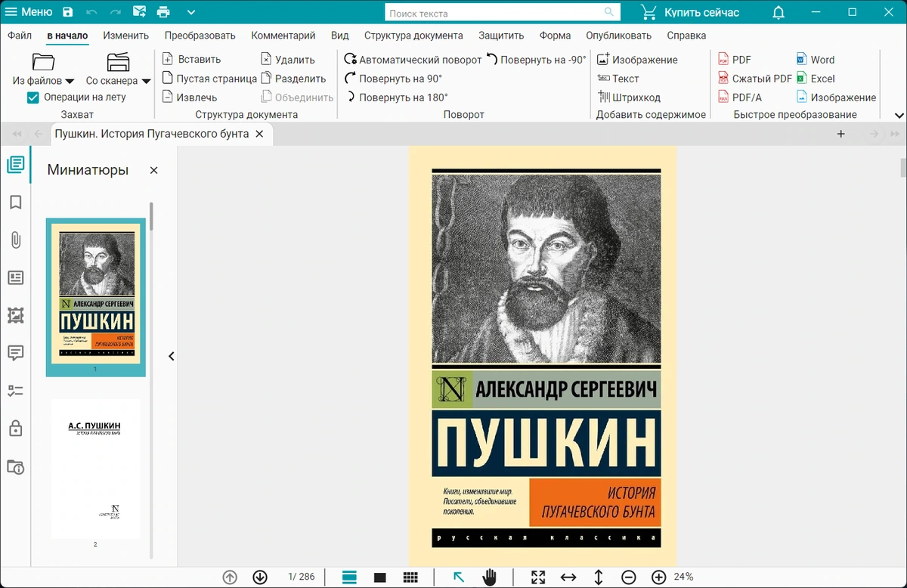Click the Текст add content button
907x588 pixels.
click(x=618, y=78)
